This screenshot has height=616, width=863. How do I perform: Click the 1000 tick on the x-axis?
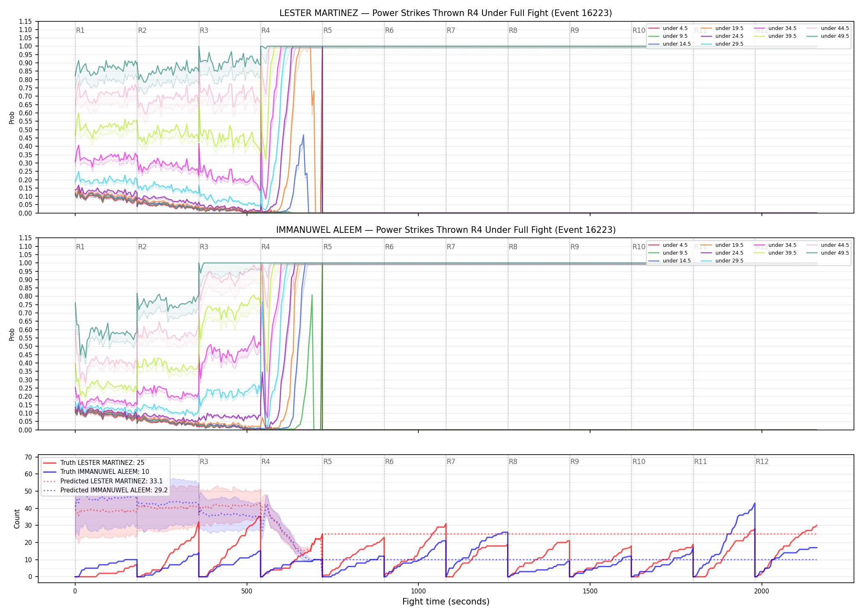point(418,591)
